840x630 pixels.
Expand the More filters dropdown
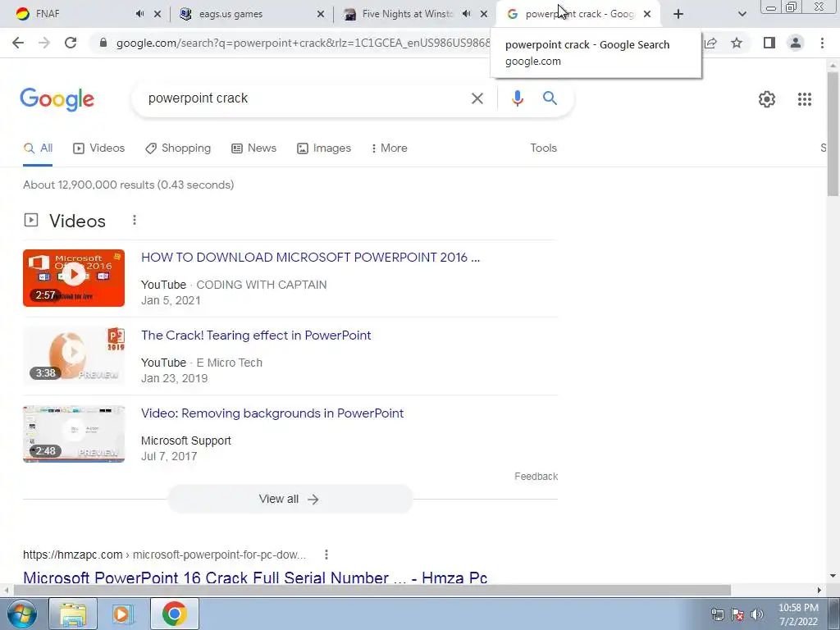pyautogui.click(x=389, y=148)
